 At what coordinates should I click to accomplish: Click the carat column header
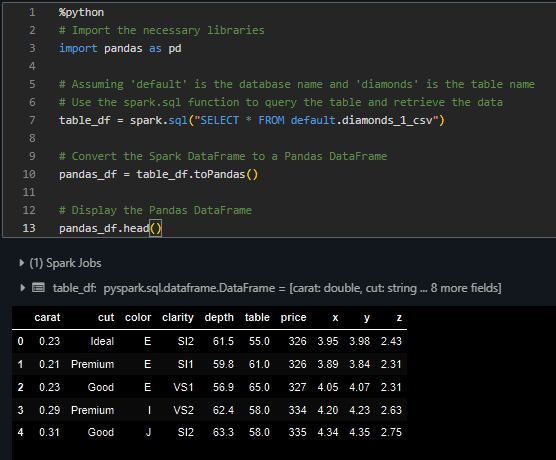[47, 317]
